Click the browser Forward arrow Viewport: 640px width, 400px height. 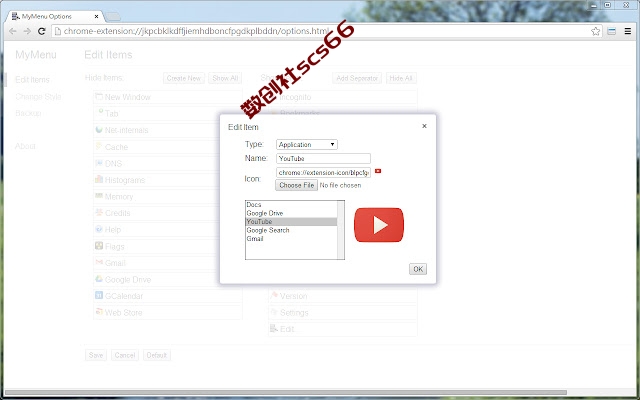coord(27,31)
